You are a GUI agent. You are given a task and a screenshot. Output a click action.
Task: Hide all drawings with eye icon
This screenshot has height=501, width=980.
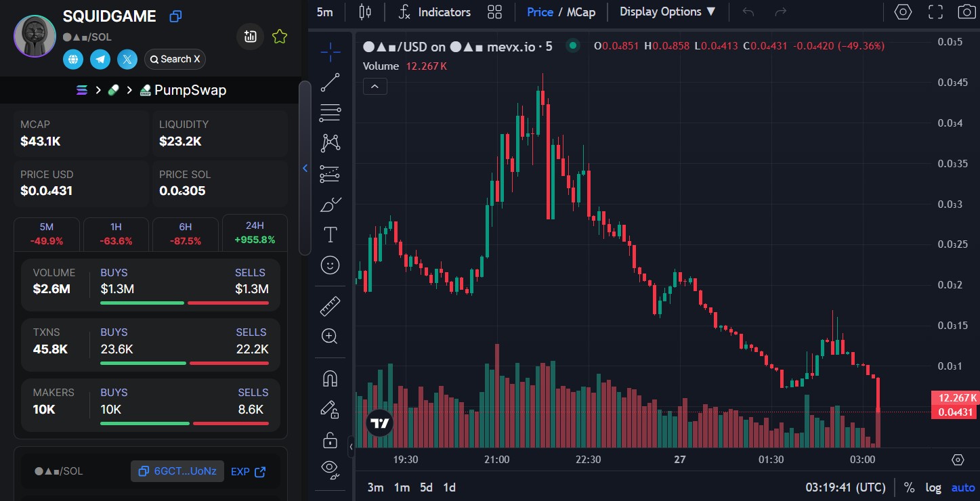tap(330, 467)
